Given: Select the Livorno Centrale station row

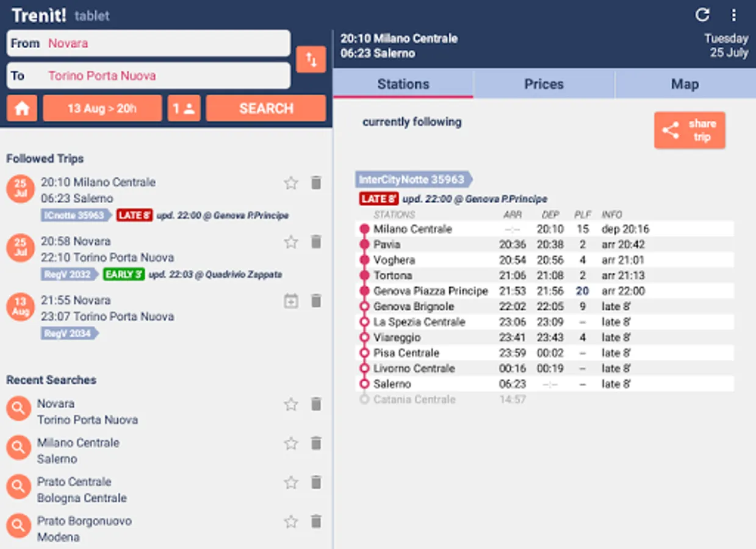Looking at the screenshot, I should [x=545, y=368].
